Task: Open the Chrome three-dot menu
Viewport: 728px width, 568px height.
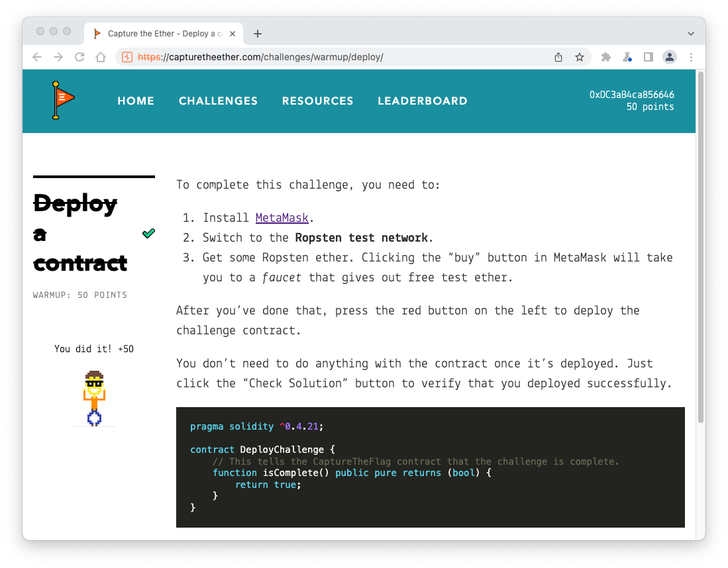Action: (x=691, y=57)
